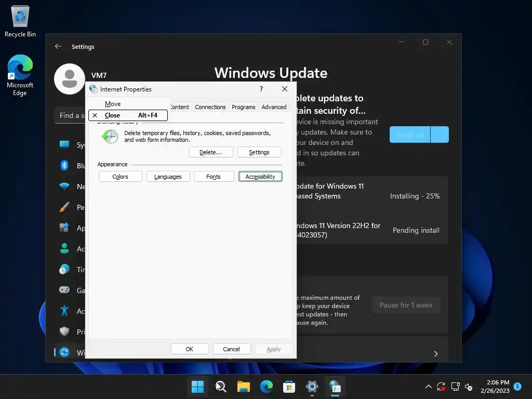Open Personalization paintbrush icon in sidebar
Viewport: 532px width, 399px height.
[x=64, y=207]
